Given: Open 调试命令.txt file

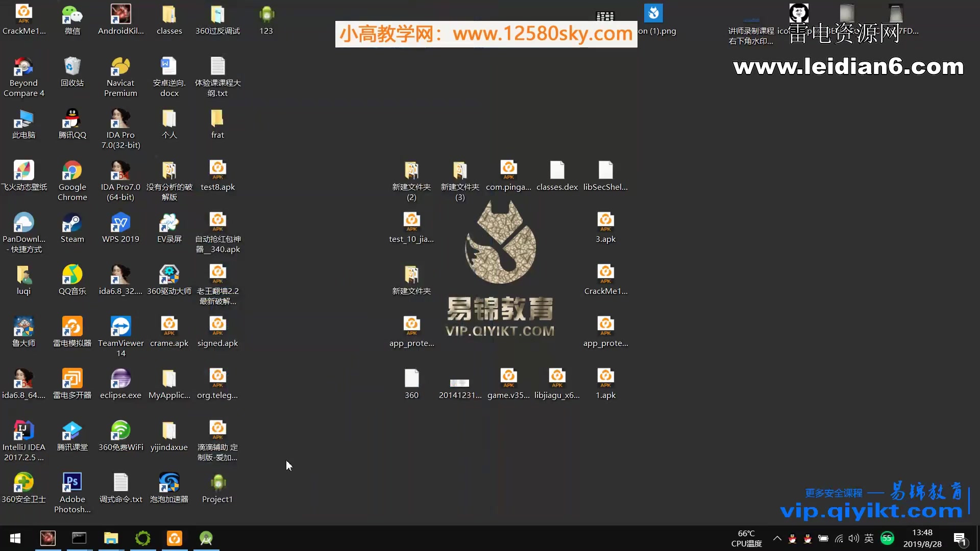Looking at the screenshot, I should tap(120, 483).
